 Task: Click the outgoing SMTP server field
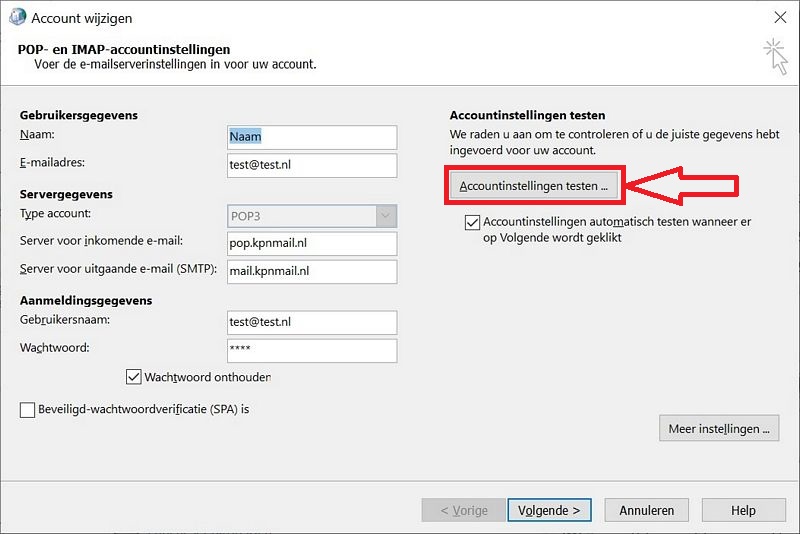click(x=312, y=272)
